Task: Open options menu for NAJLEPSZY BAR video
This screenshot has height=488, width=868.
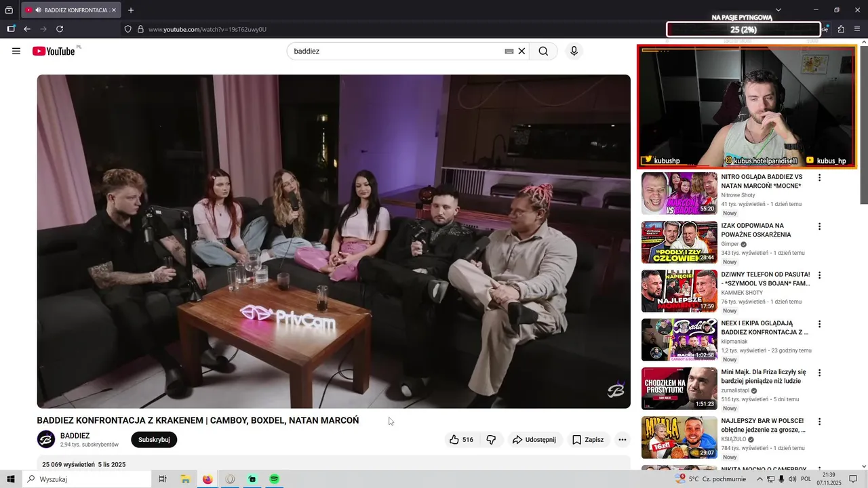Action: [x=819, y=422]
